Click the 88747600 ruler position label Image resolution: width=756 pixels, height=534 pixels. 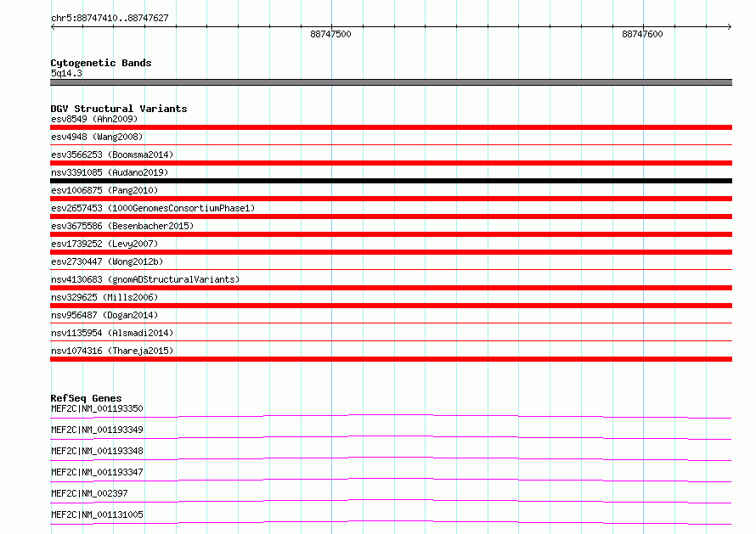(642, 34)
